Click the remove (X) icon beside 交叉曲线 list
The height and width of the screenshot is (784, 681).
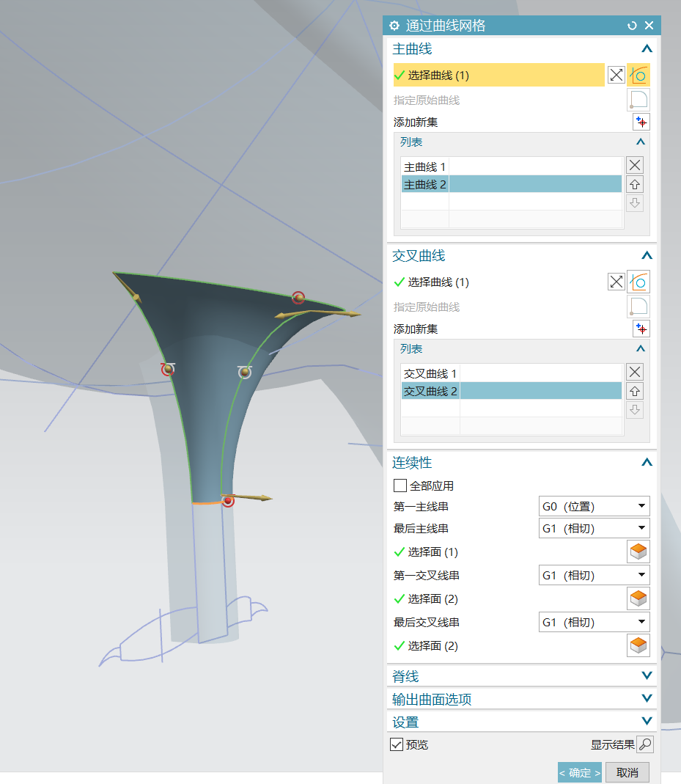click(x=633, y=372)
